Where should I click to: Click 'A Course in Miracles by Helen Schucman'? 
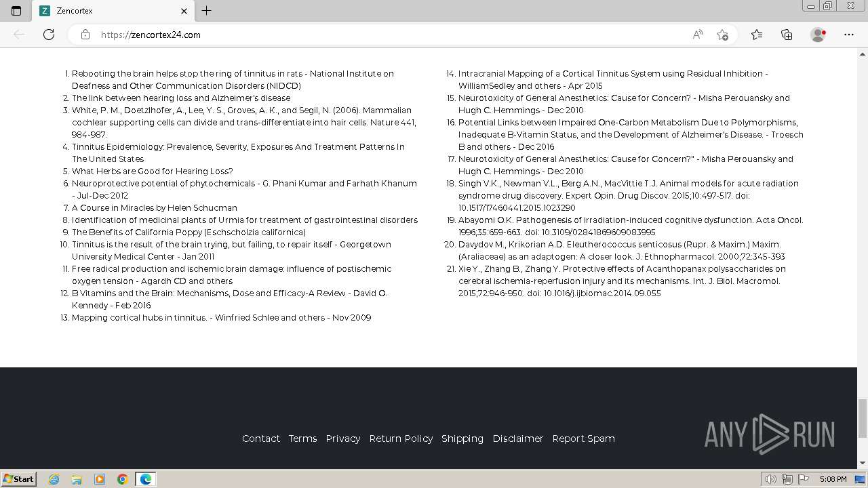[155, 208]
